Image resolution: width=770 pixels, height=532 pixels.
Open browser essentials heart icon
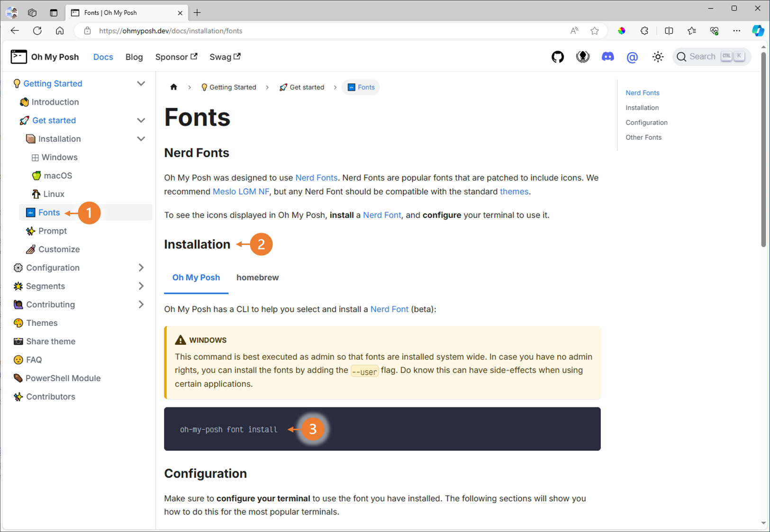tap(715, 31)
